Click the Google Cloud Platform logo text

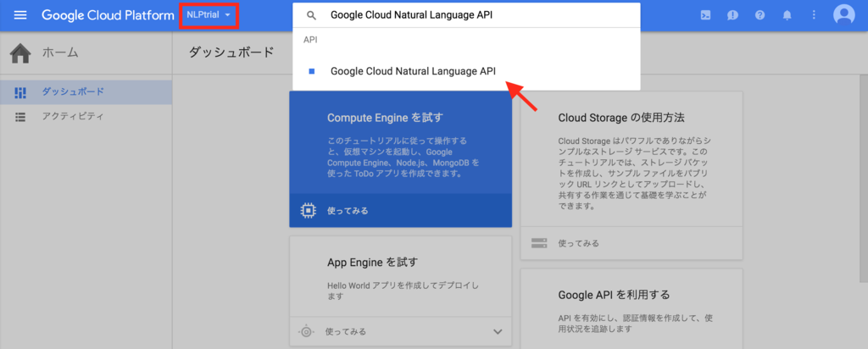point(108,15)
